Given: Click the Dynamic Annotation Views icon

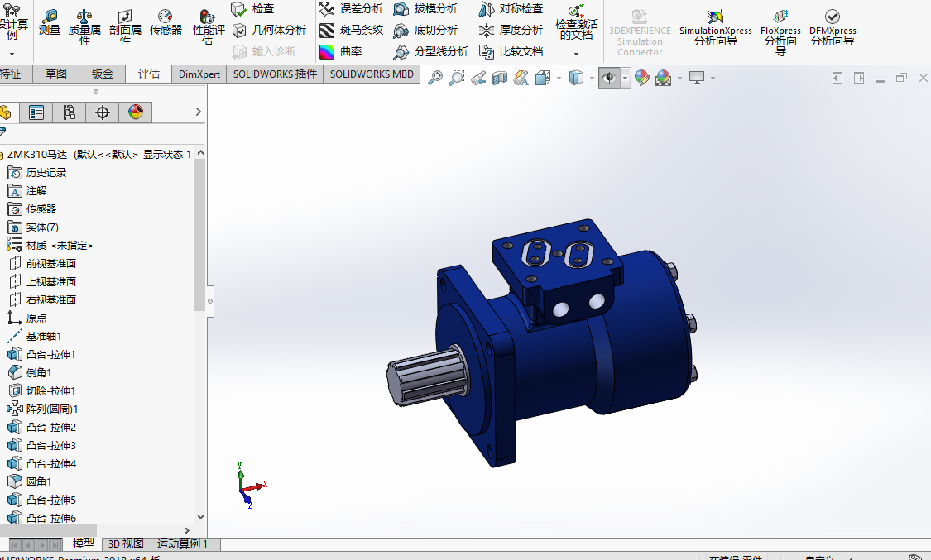Looking at the screenshot, I should point(521,78).
